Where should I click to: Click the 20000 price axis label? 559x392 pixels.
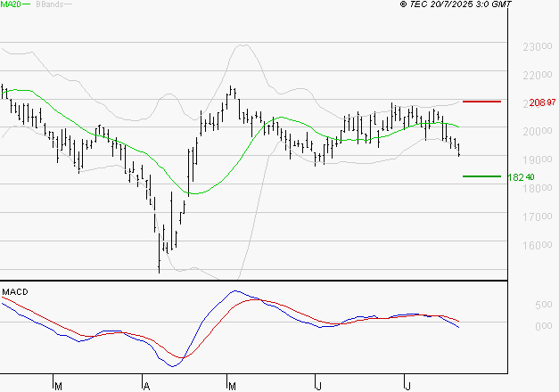538,132
